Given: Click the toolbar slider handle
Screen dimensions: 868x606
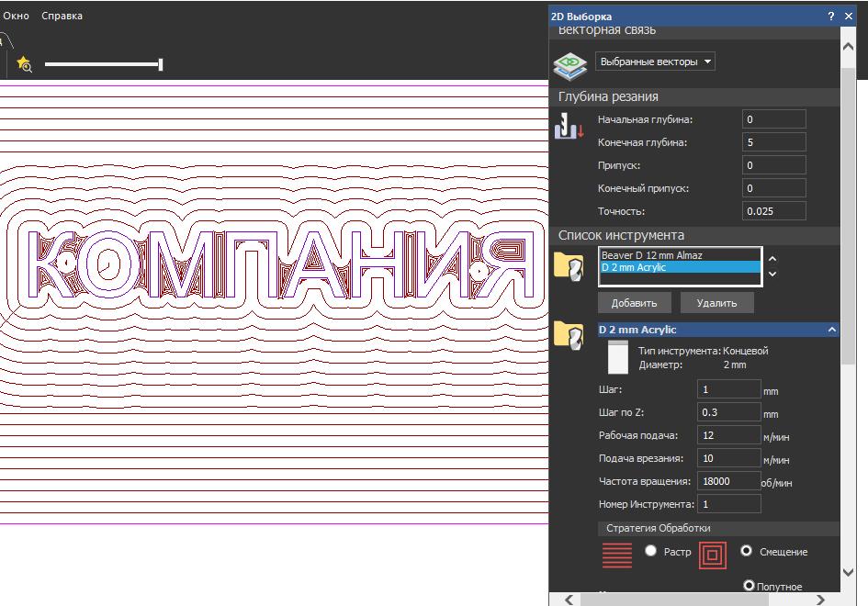Looking at the screenshot, I should click(161, 65).
